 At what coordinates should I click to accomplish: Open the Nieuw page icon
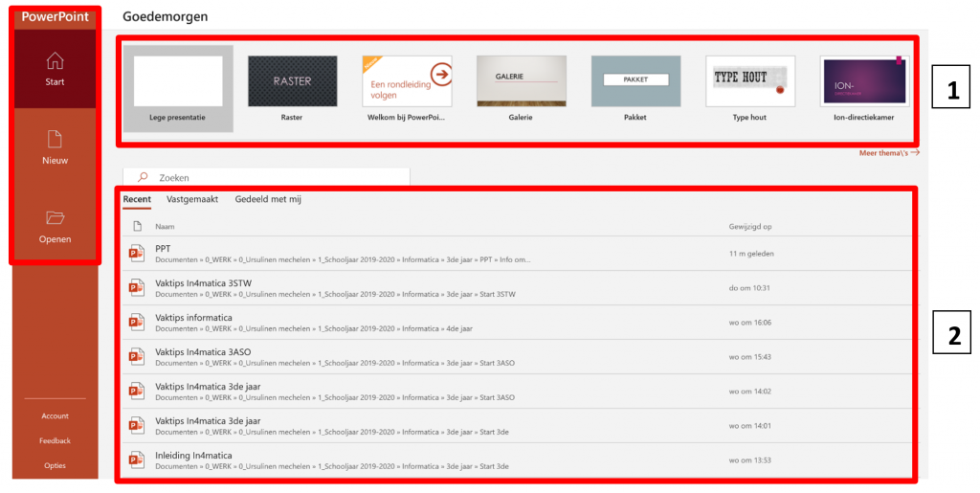tap(55, 140)
